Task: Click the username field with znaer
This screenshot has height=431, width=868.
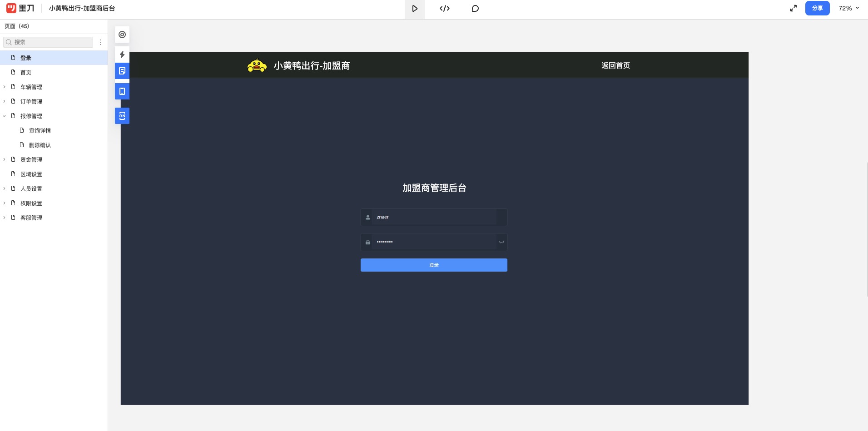Action: click(434, 217)
